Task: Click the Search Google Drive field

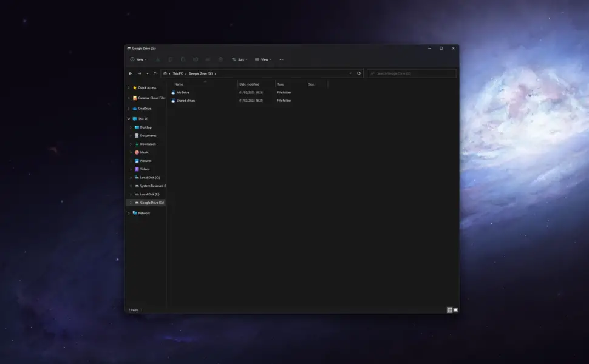Action: (x=412, y=73)
